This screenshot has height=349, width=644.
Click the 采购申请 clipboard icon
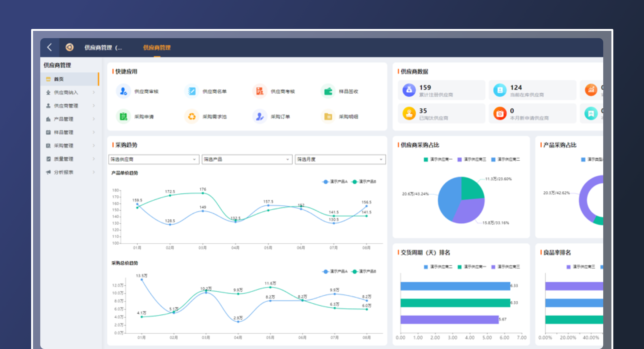[123, 117]
